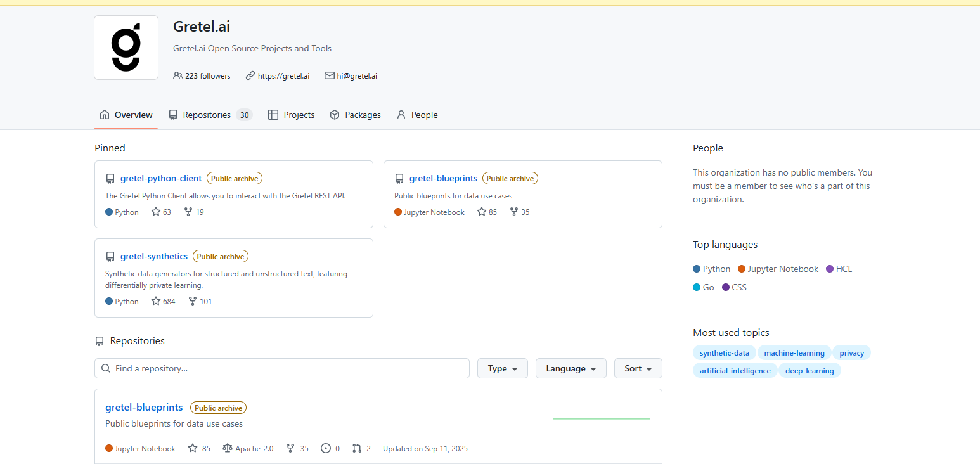
Task: Go to the Packages tab
Action: coord(356,115)
